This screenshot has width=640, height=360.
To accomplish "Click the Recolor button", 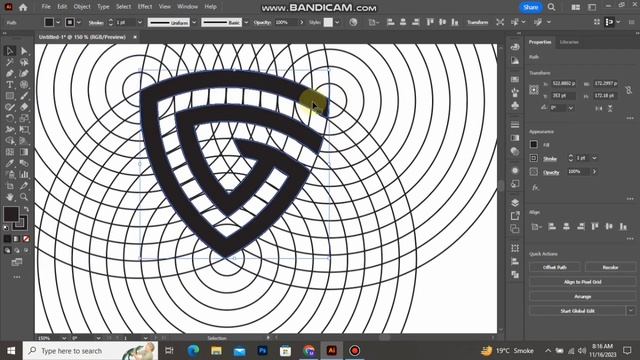I will [x=610, y=267].
